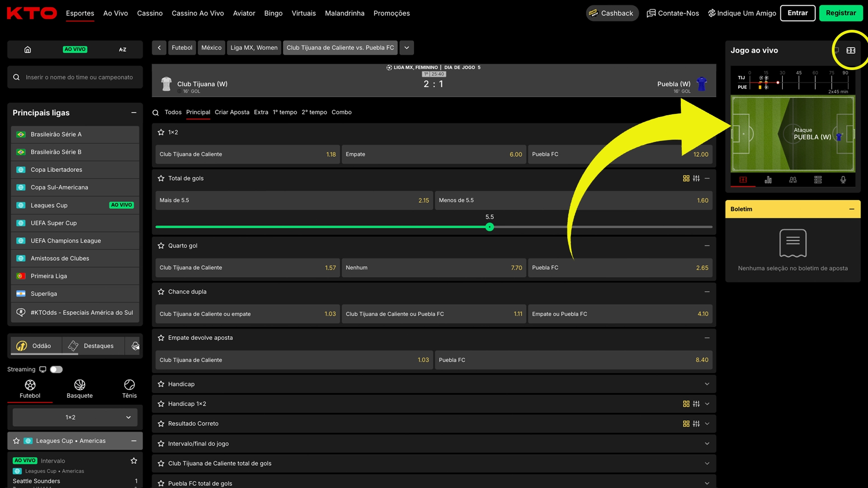Switch to the Todos markets tab

coord(173,113)
